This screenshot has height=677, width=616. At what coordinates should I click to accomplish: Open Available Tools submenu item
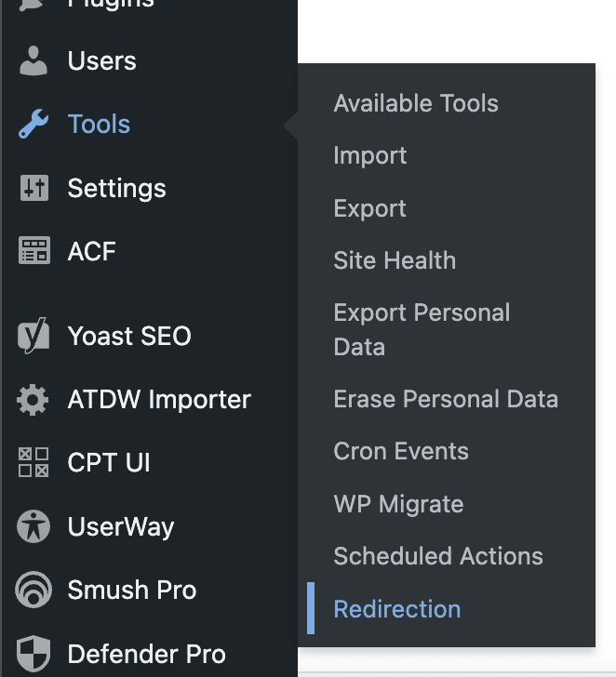coord(416,104)
